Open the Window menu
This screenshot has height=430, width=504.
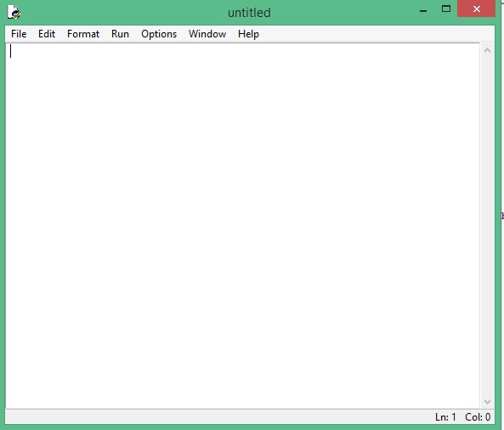207,34
